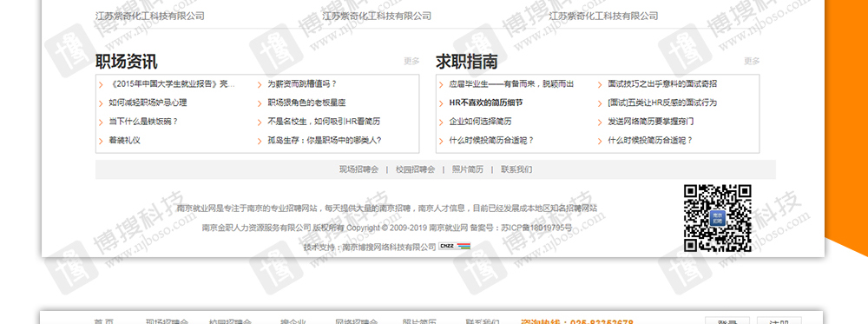
Task: Click orange arrow beside 如何减轻职场妒忌心理
Action: tap(101, 103)
